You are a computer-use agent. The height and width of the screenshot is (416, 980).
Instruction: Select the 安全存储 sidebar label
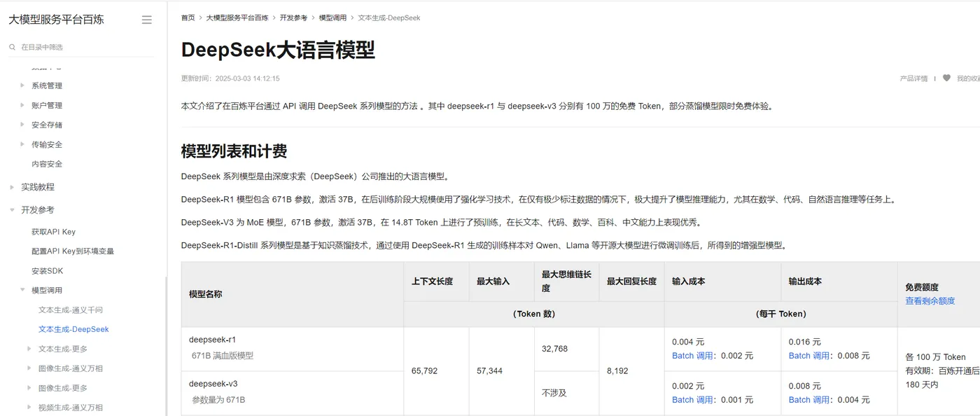[x=47, y=125]
